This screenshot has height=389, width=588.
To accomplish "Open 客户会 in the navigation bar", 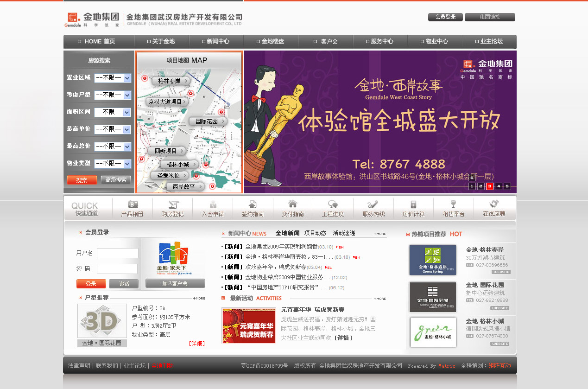I will coord(326,41).
